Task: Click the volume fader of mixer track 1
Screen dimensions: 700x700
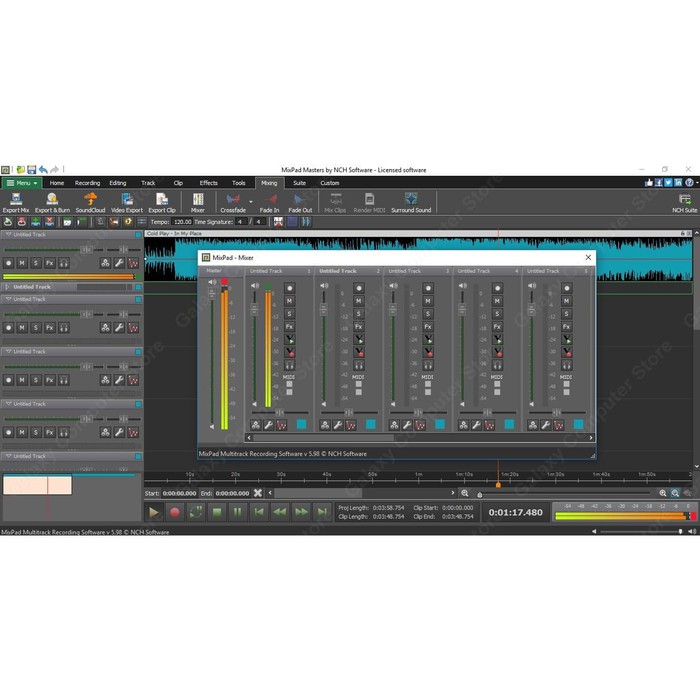Action: point(254,308)
